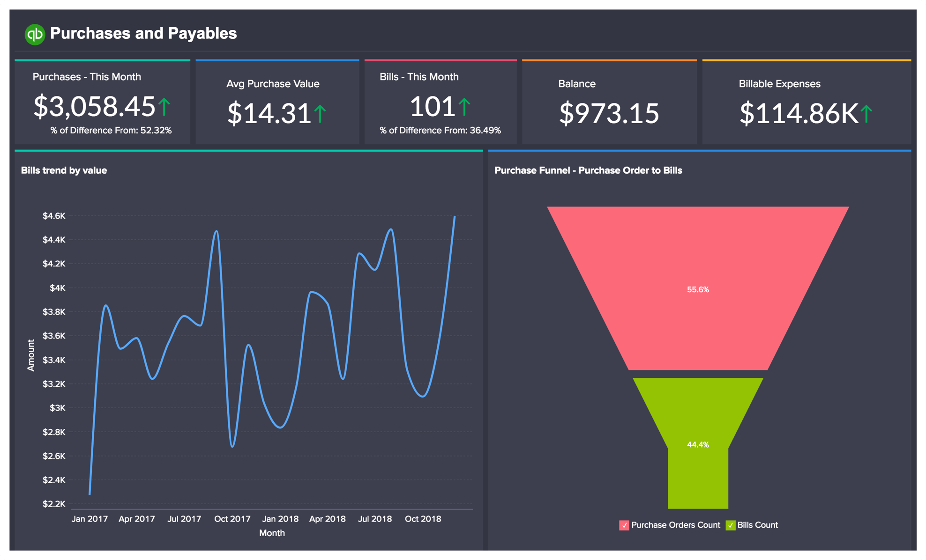
Task: Click the Oct 2017 axis label
Action: tap(232, 519)
